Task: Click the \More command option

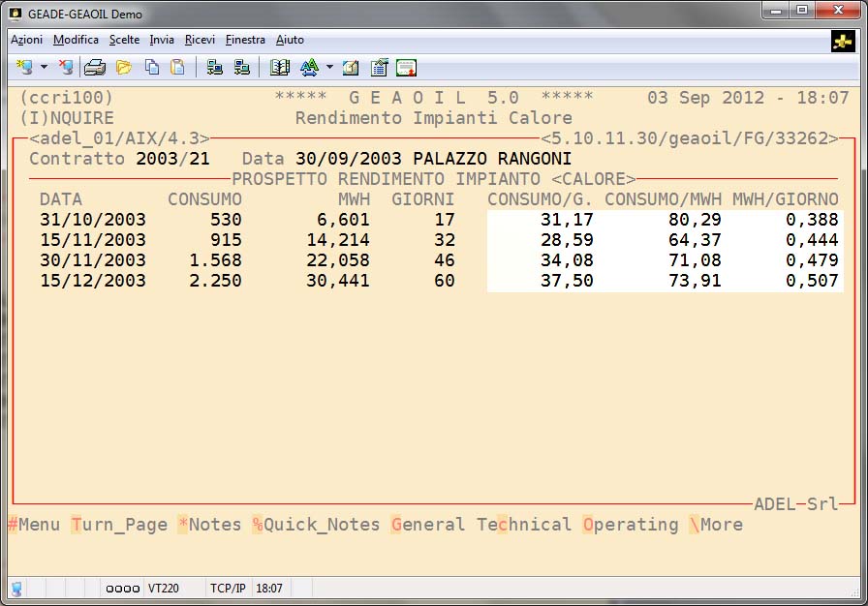Action: click(716, 525)
